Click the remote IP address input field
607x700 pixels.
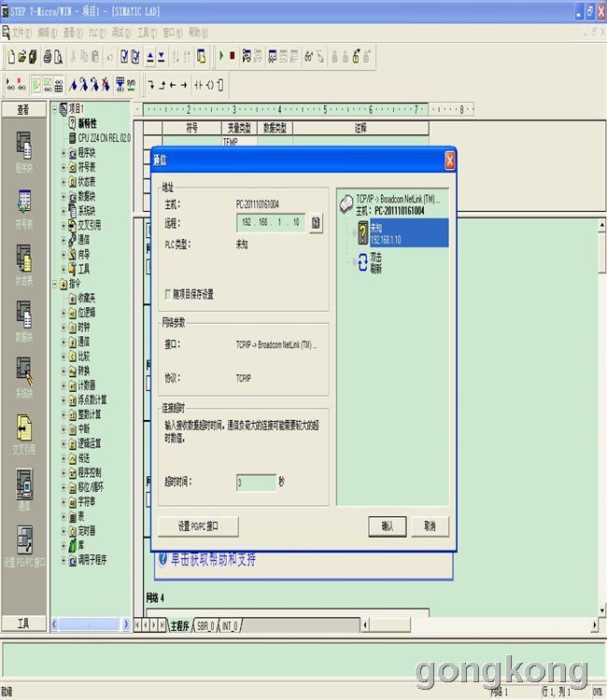271,222
